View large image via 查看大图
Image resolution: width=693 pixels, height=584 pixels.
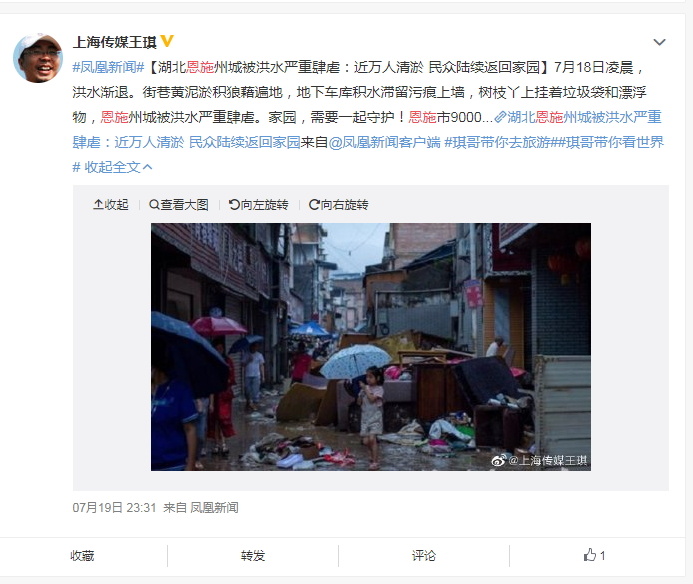pos(179,205)
